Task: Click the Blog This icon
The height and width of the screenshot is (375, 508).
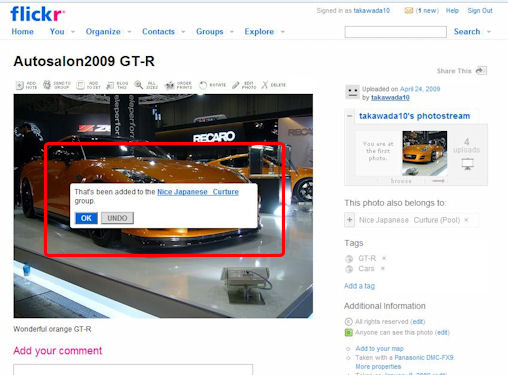Action: pos(110,85)
